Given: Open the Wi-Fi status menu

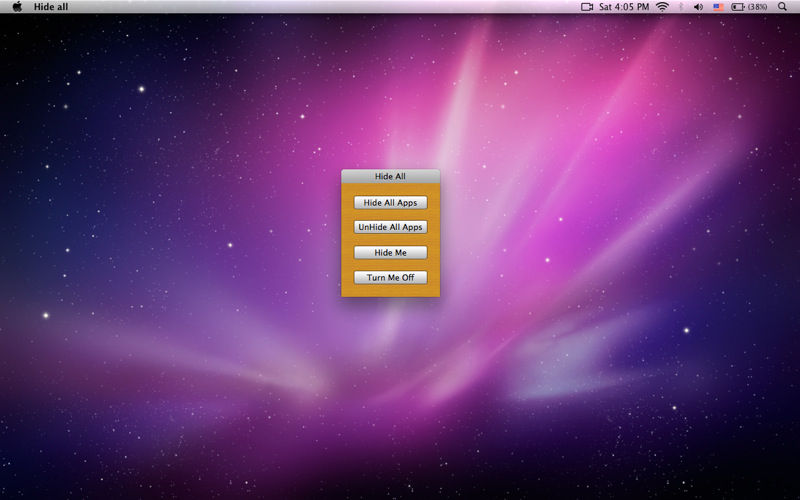Looking at the screenshot, I should (662, 7).
